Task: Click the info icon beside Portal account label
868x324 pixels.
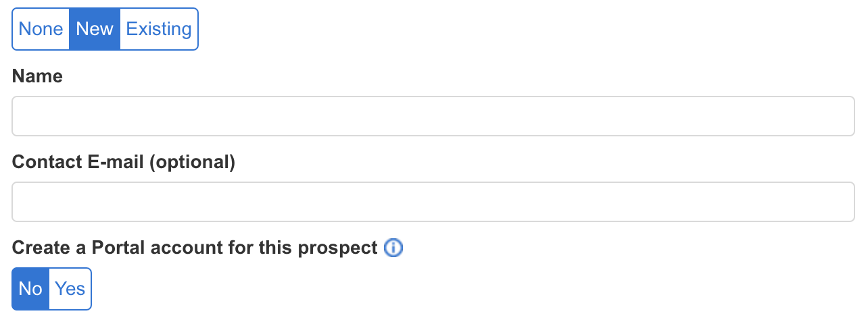Action: tap(393, 248)
